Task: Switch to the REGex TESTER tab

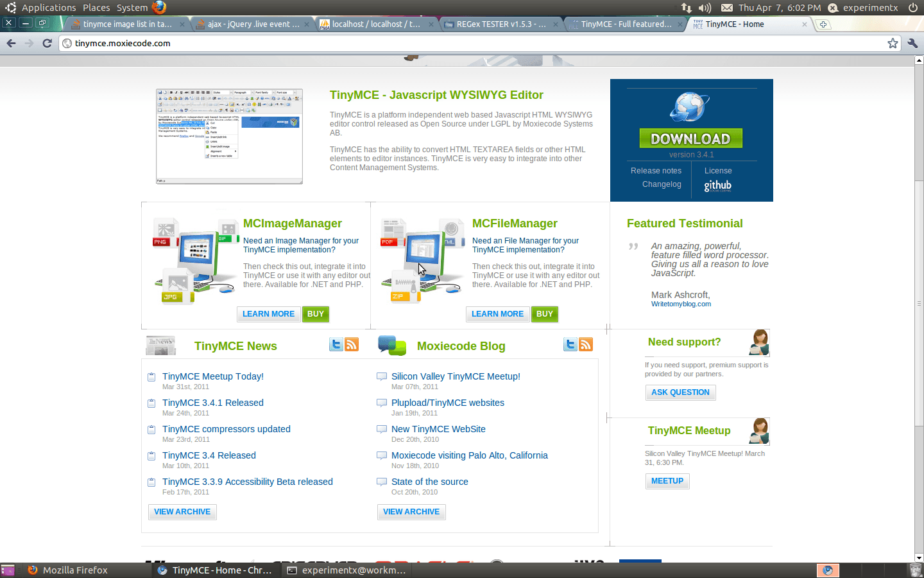Action: pyautogui.click(x=501, y=24)
